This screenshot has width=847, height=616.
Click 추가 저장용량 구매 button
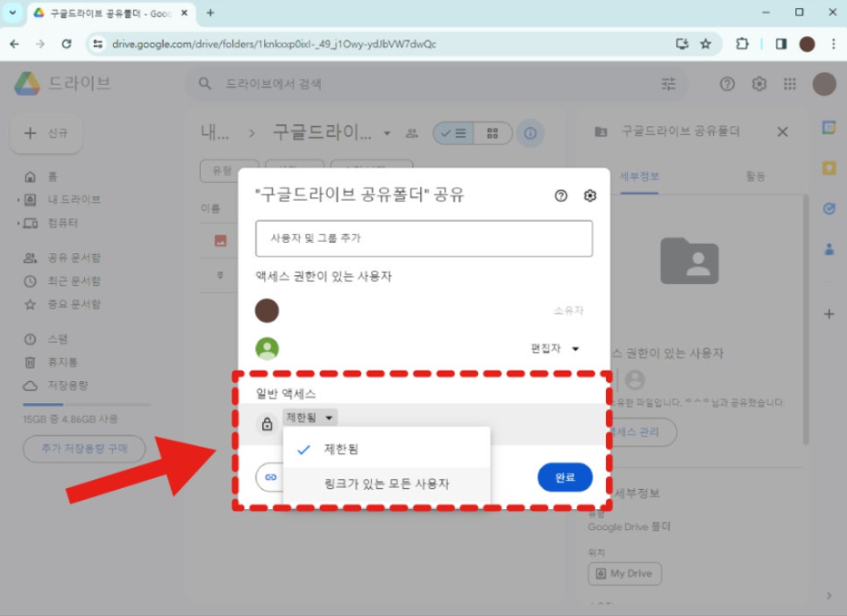pos(84,449)
